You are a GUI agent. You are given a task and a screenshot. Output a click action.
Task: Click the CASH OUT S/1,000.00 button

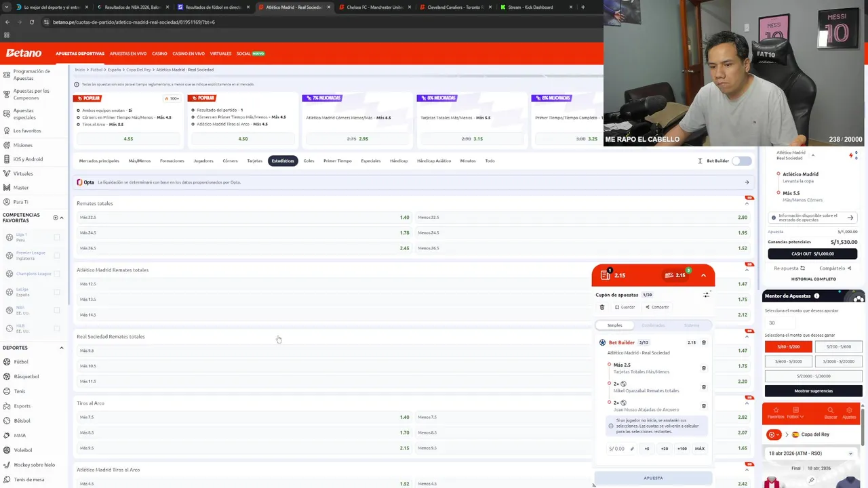click(812, 253)
